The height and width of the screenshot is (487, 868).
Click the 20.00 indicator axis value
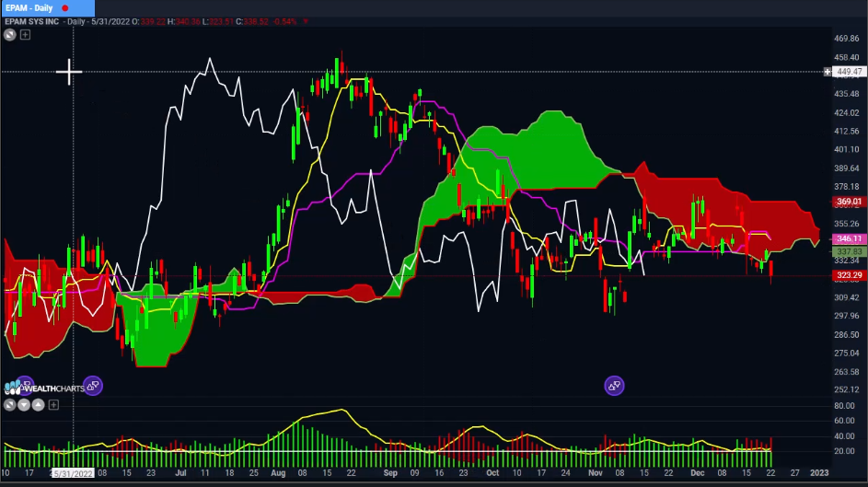point(844,451)
